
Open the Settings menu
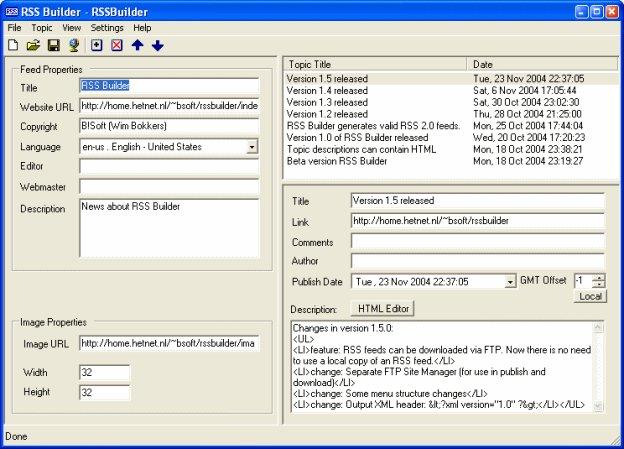(x=107, y=28)
